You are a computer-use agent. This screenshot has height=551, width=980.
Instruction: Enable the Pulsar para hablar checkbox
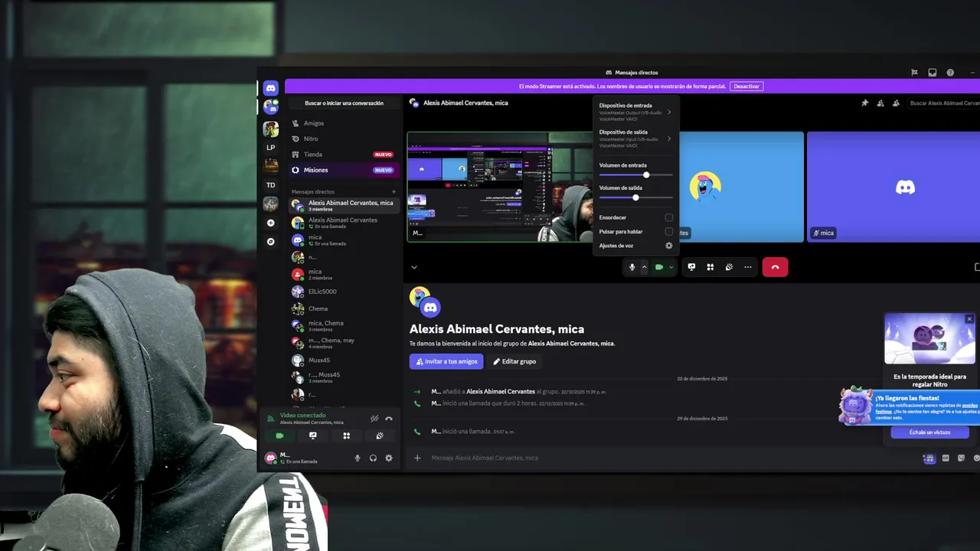pyautogui.click(x=668, y=231)
